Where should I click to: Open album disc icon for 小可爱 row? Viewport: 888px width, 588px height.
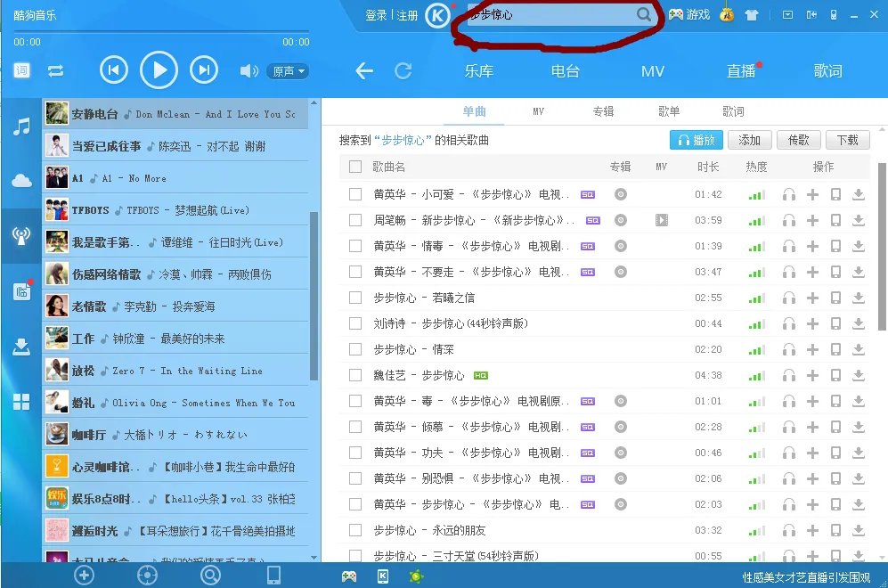click(x=621, y=194)
